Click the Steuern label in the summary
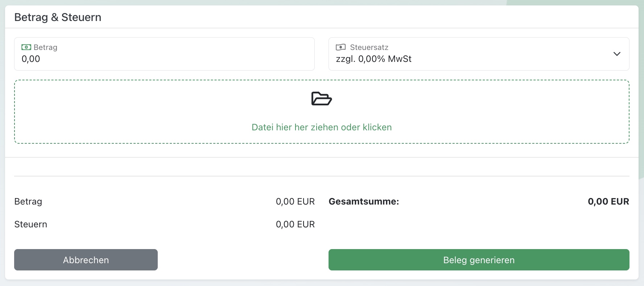 pos(31,224)
